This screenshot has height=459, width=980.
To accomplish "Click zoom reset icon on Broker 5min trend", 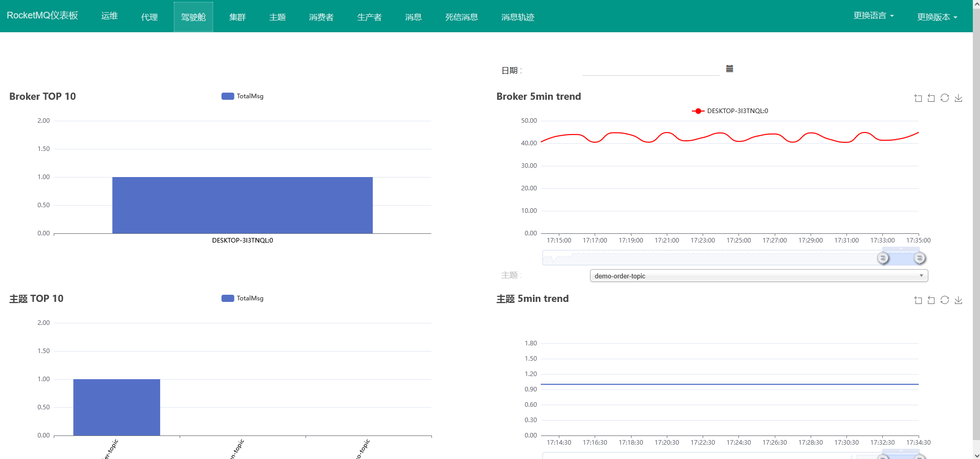I will click(x=931, y=98).
